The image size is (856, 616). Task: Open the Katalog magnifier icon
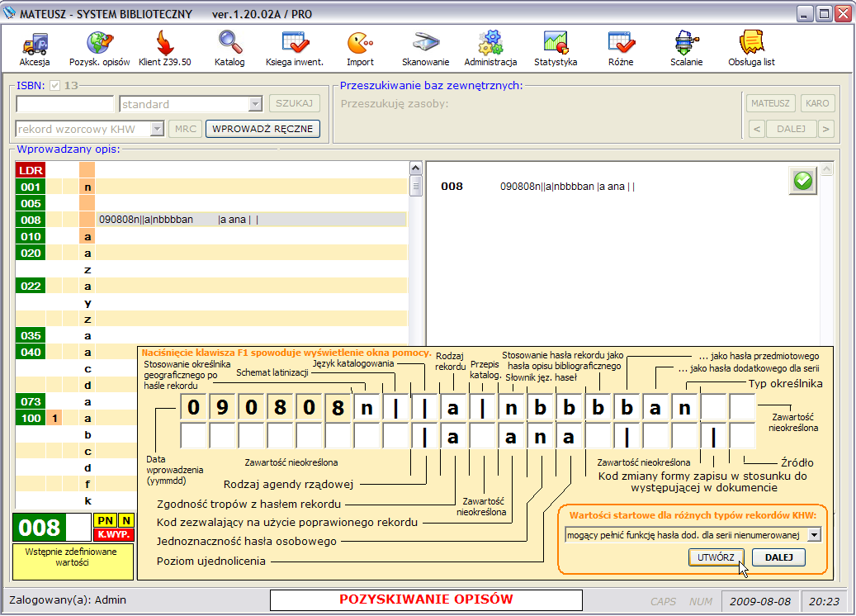[x=229, y=42]
